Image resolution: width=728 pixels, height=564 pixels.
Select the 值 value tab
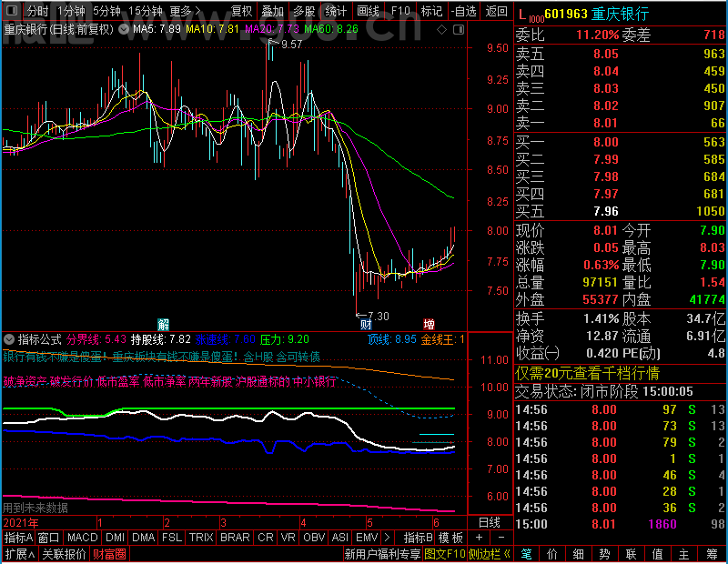657,554
